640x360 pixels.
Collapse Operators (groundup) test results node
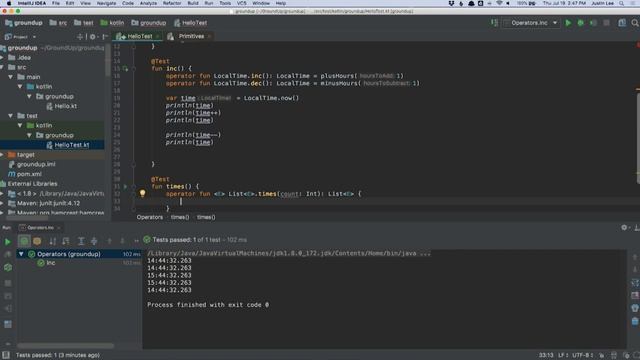pos(21,254)
